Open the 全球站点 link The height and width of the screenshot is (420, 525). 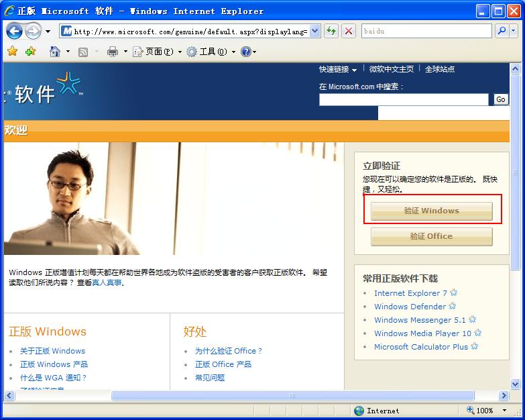click(440, 69)
